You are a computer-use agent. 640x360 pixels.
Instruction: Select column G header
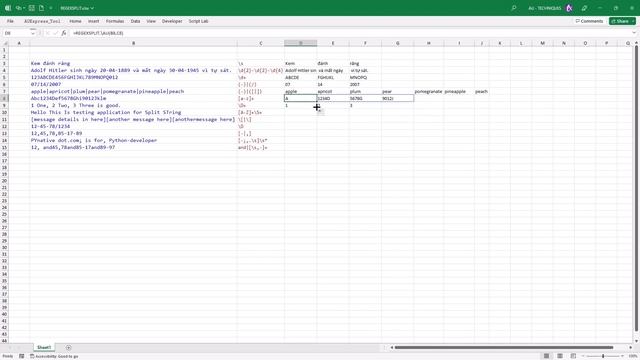[x=398, y=43]
